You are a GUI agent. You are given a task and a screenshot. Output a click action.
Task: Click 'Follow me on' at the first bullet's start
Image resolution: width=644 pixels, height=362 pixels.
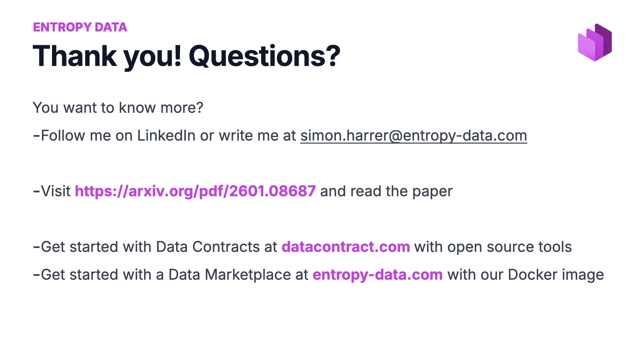[87, 136]
